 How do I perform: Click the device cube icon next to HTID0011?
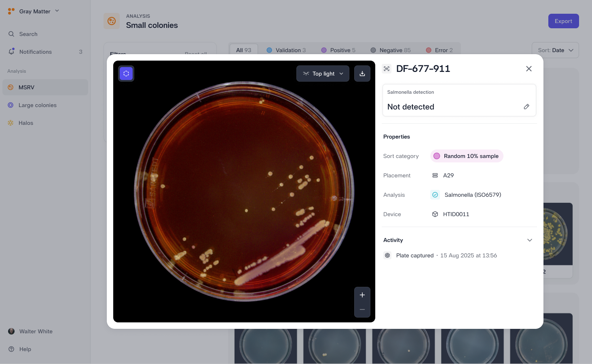point(435,214)
